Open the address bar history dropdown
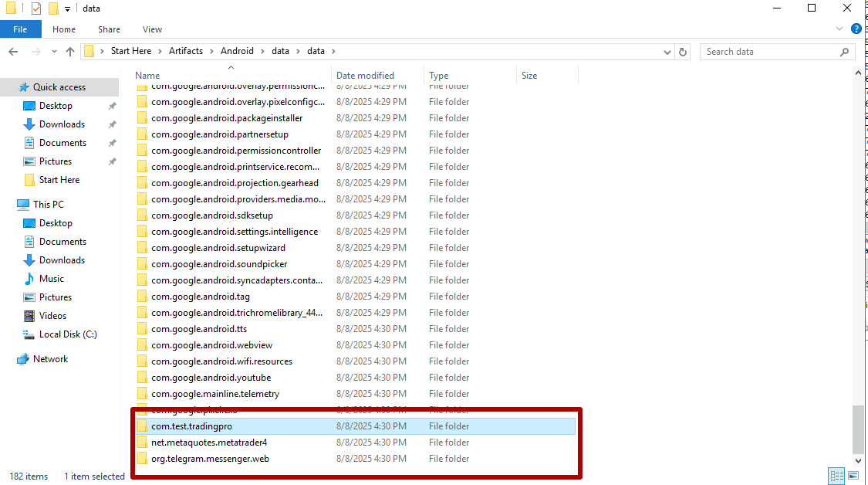The image size is (868, 485). pyautogui.click(x=667, y=52)
